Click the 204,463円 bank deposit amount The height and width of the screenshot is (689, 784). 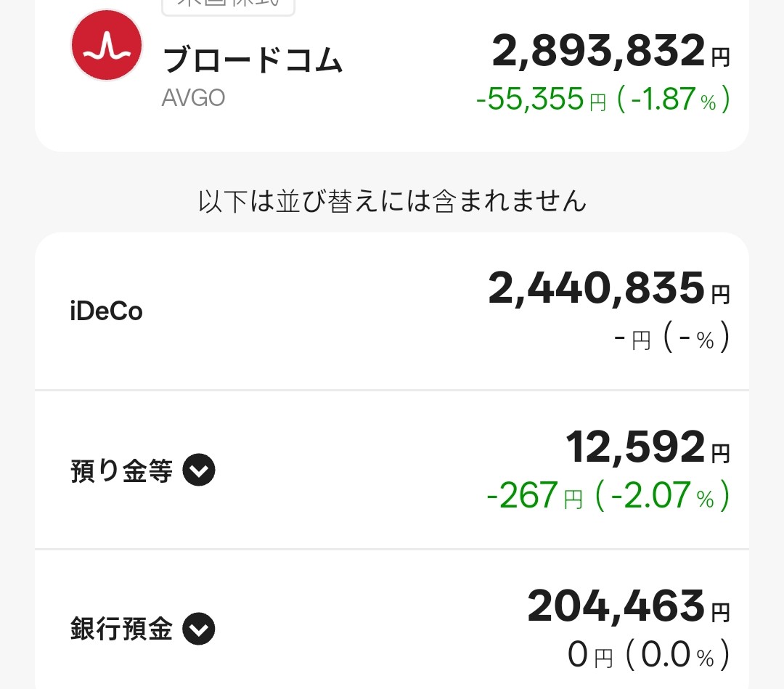pos(628,606)
